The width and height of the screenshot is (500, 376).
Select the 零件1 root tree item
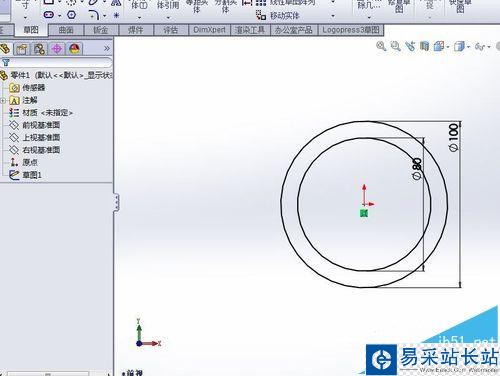point(57,75)
